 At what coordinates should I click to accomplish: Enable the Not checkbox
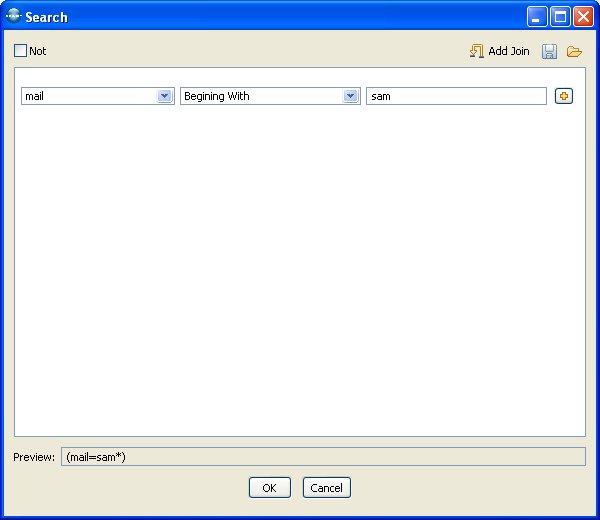21,51
